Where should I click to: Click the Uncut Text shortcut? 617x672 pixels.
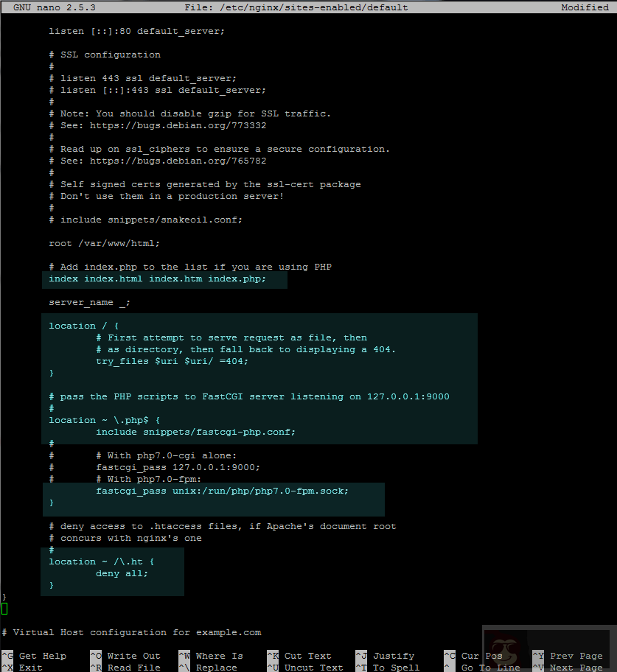(313, 668)
